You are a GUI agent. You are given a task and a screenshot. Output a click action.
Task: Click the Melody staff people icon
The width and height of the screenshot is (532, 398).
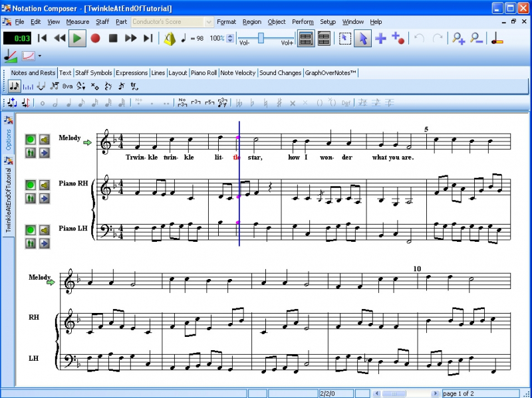click(31, 153)
